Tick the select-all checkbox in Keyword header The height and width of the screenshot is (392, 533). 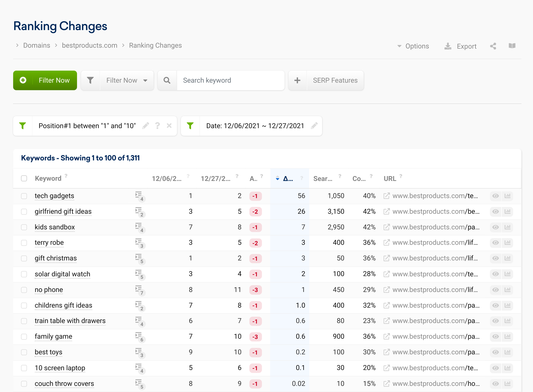pyautogui.click(x=24, y=178)
